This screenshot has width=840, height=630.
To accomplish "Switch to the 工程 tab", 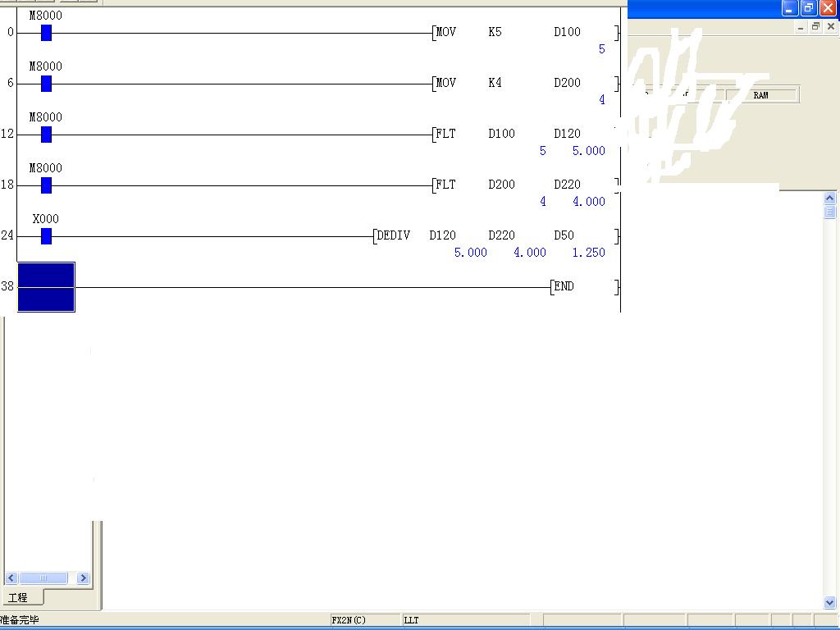I will pyautogui.click(x=18, y=597).
